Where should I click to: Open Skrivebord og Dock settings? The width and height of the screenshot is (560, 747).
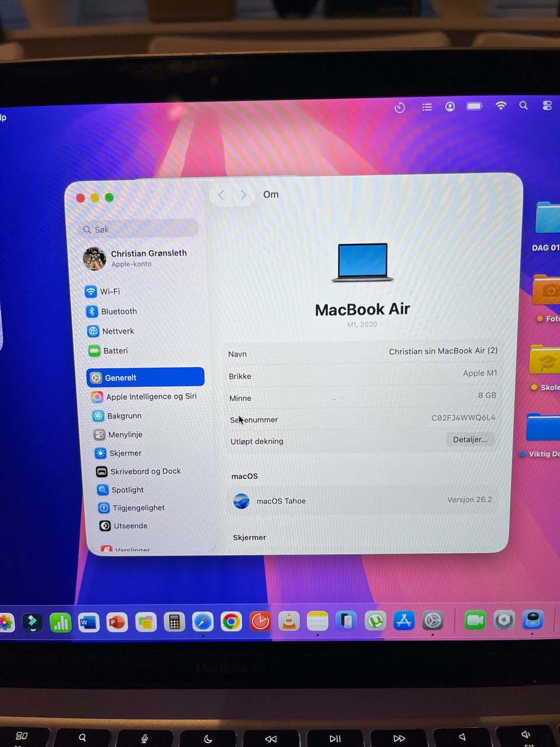pyautogui.click(x=139, y=472)
